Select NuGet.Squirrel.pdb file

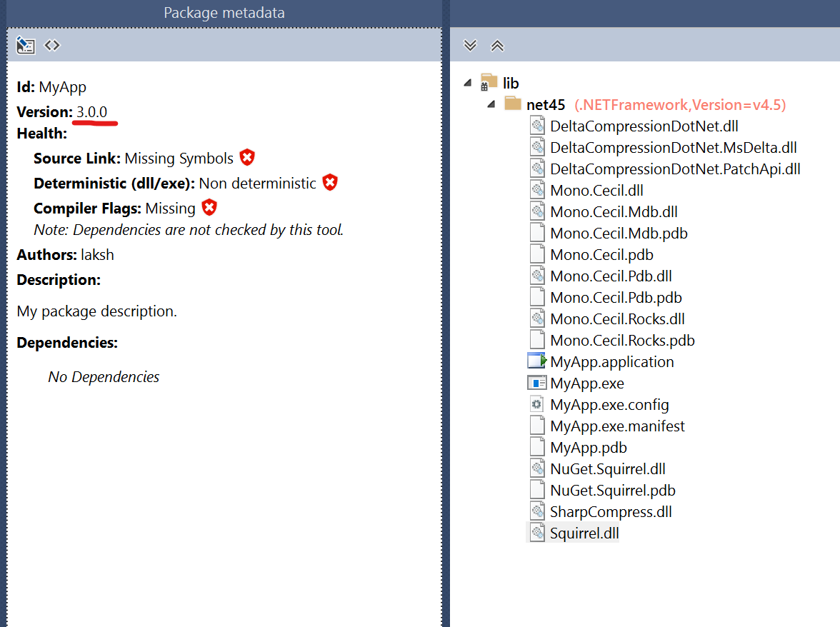612,491
